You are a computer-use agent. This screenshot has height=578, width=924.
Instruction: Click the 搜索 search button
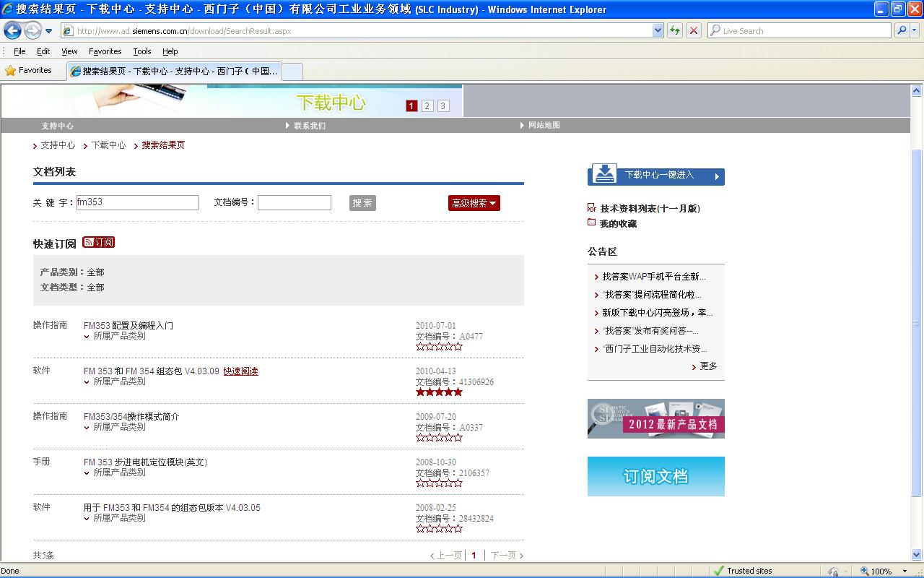(x=362, y=203)
